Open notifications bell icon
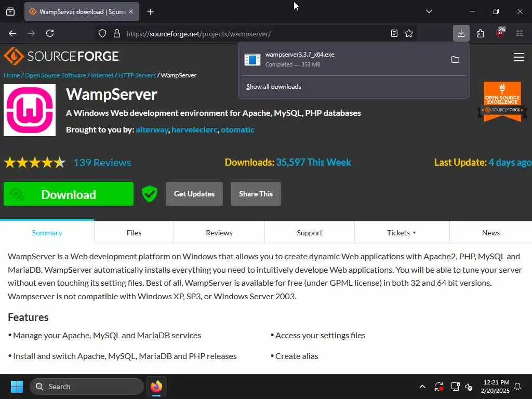Image resolution: width=532 pixels, height=399 pixels. pos(518,387)
